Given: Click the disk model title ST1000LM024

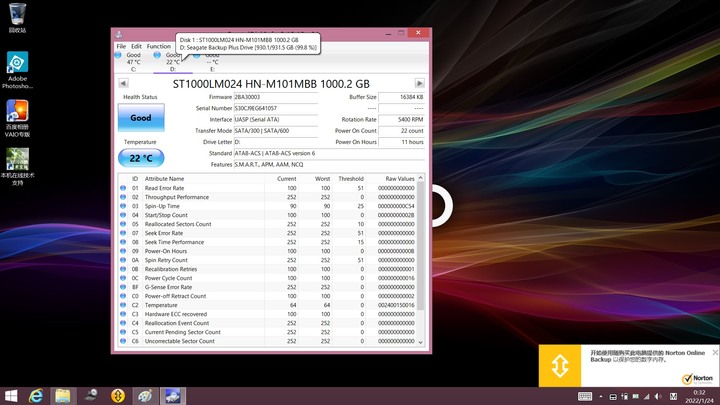Looking at the screenshot, I should (271, 84).
